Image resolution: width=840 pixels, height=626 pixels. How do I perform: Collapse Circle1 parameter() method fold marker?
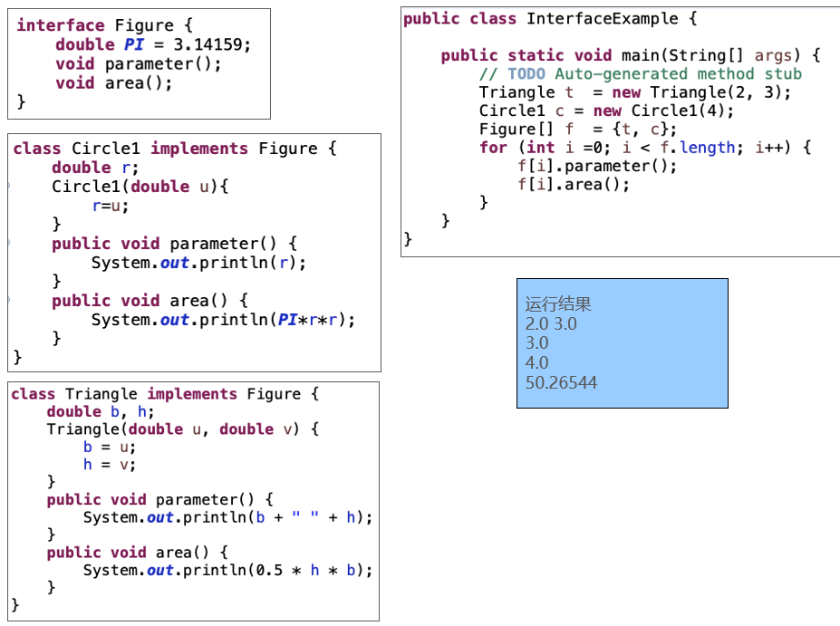(x=9, y=244)
